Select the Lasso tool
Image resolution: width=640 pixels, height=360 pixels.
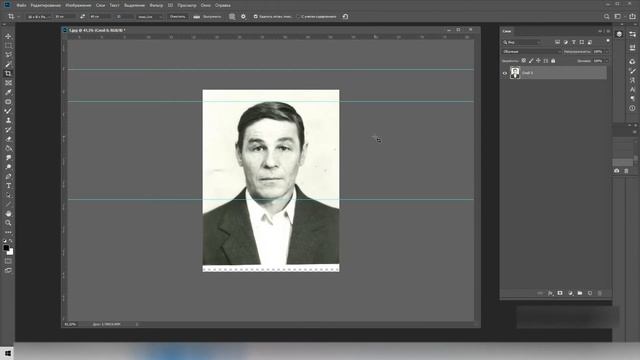[x=8, y=55]
